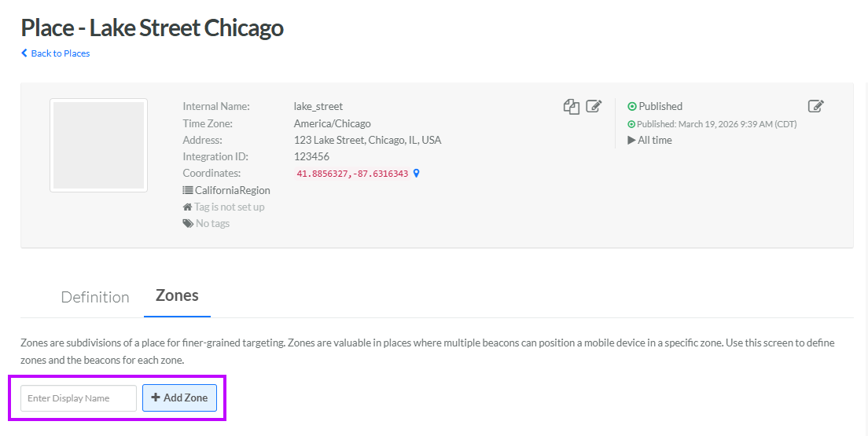Click the red coordinates value

click(352, 174)
